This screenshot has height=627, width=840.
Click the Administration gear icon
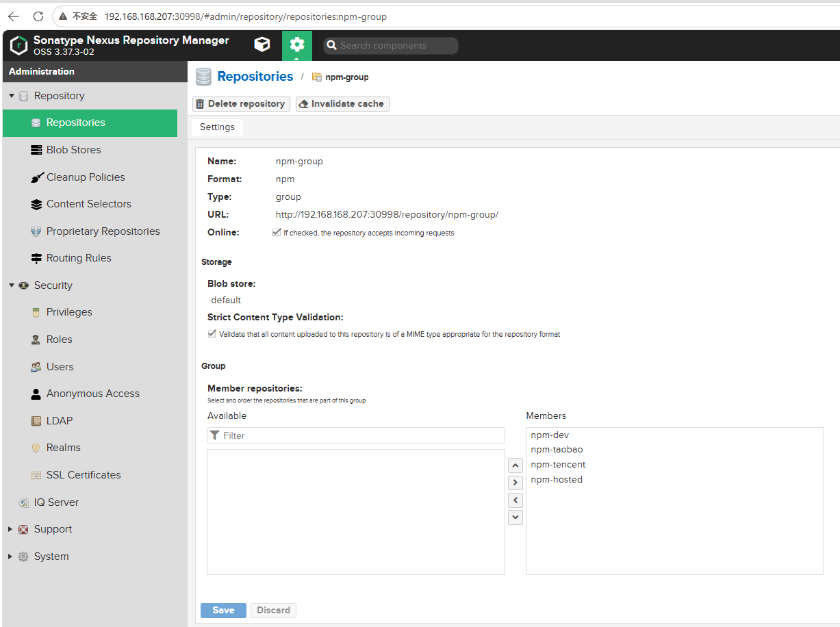[x=296, y=45]
